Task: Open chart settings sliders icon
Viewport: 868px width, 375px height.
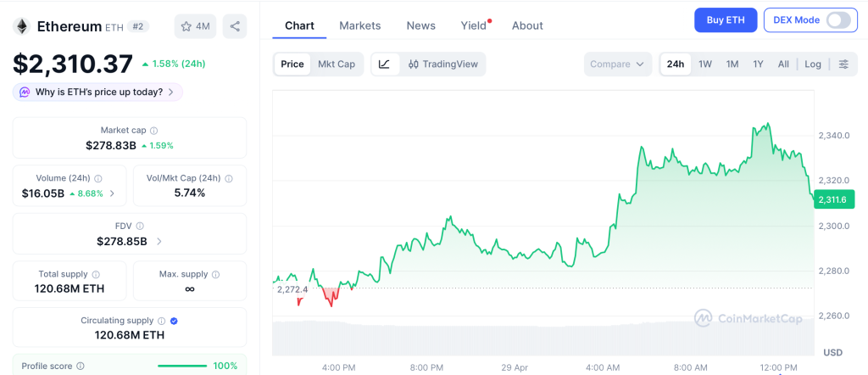Action: (843, 64)
